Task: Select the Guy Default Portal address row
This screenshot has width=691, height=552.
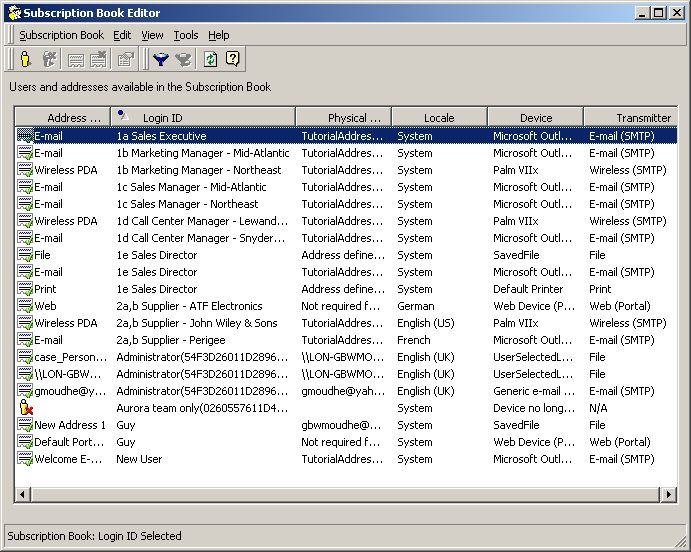Action: point(126,442)
